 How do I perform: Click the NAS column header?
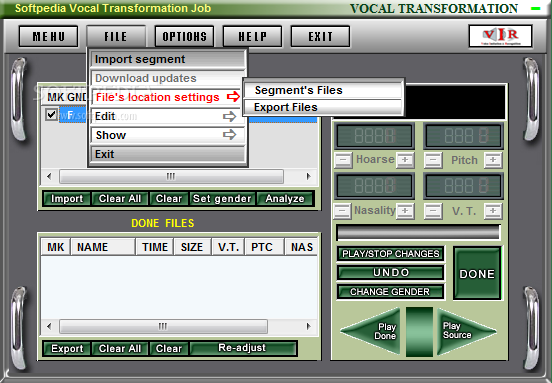pos(301,247)
